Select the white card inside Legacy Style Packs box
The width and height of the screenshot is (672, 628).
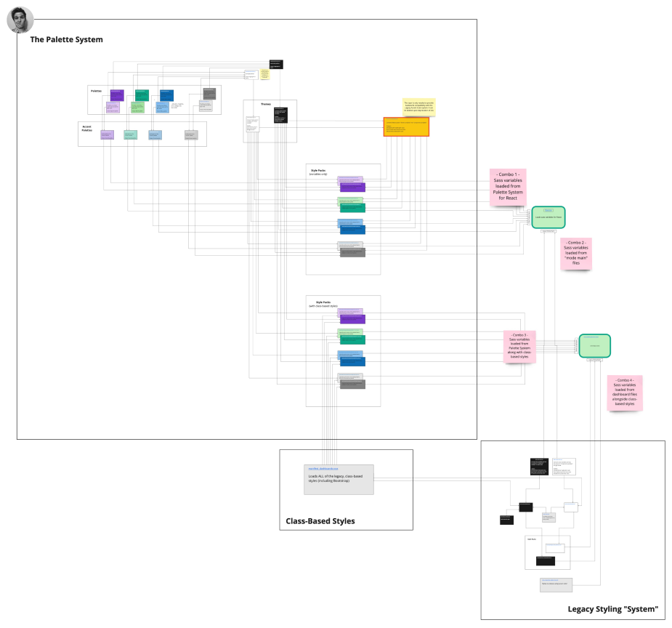click(555, 548)
